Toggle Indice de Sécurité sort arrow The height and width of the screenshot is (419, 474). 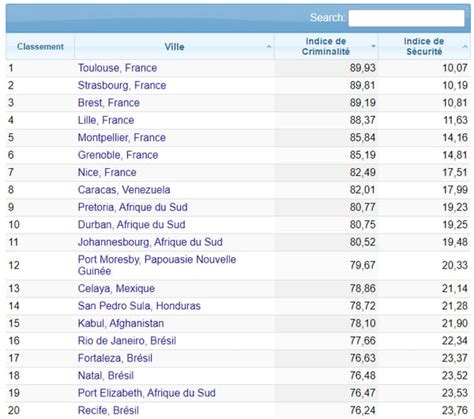[x=465, y=47]
